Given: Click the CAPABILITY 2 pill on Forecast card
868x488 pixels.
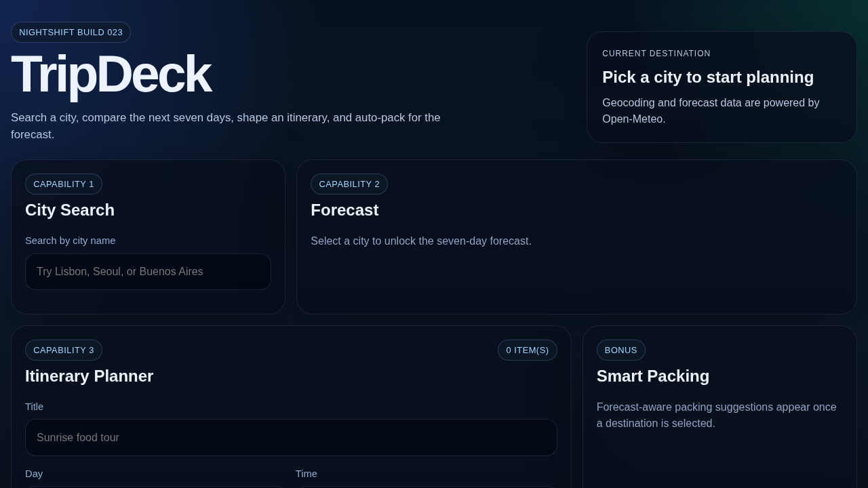Looking at the screenshot, I should pos(349,184).
